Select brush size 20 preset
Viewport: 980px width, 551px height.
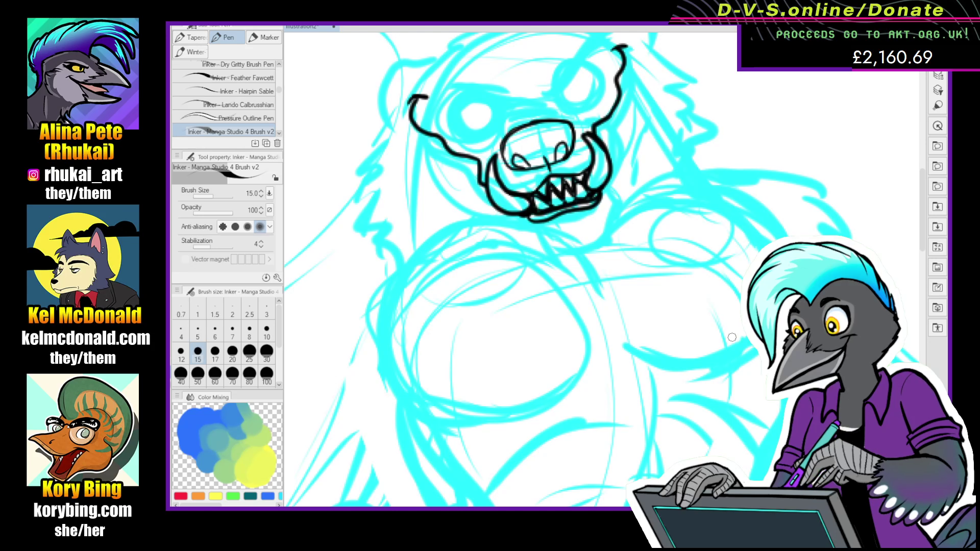[232, 353]
